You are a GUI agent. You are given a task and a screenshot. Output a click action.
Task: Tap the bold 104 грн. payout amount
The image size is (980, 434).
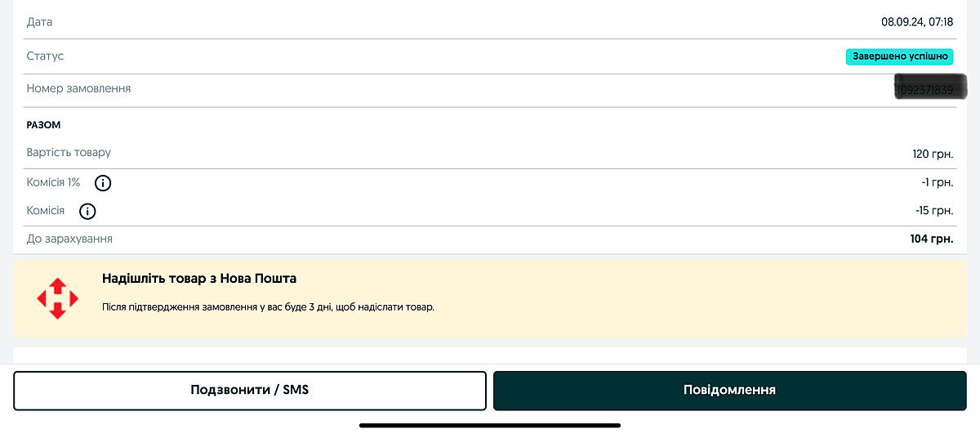coord(931,239)
